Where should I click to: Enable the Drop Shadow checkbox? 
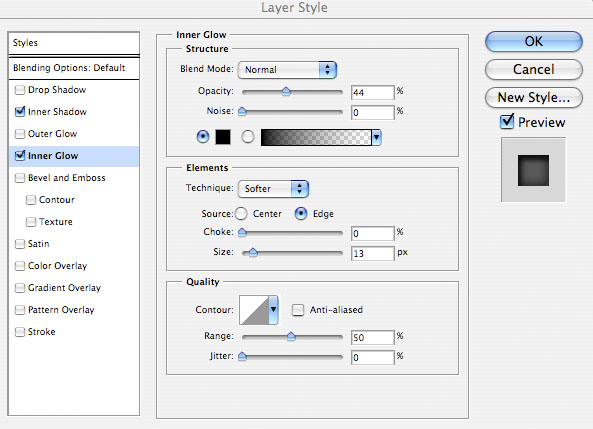(x=20, y=90)
